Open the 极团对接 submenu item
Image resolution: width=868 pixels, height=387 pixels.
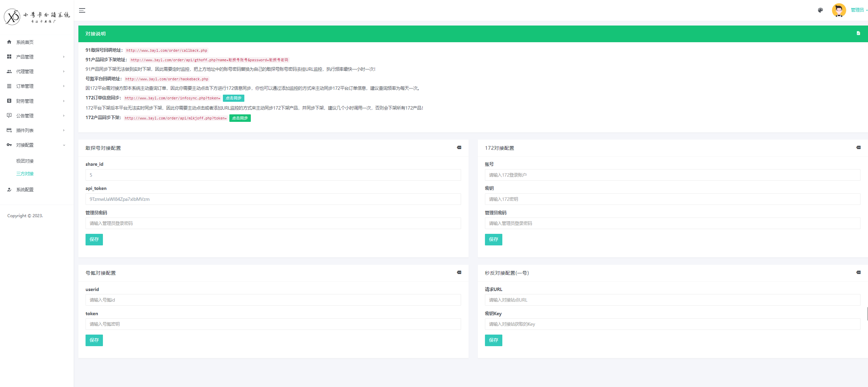[25, 161]
